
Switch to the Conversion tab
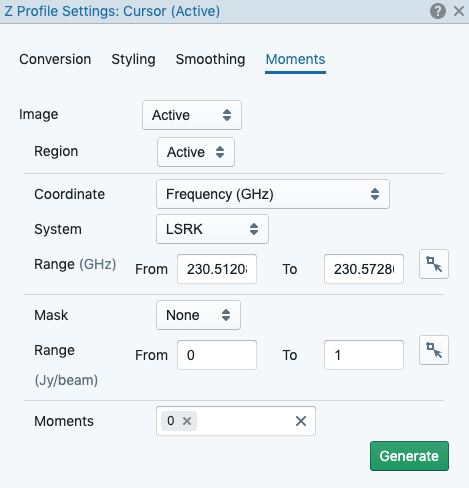(x=55, y=59)
